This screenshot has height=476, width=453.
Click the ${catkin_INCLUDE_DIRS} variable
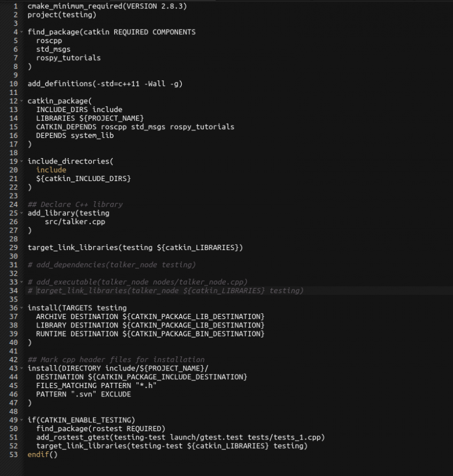[84, 179]
